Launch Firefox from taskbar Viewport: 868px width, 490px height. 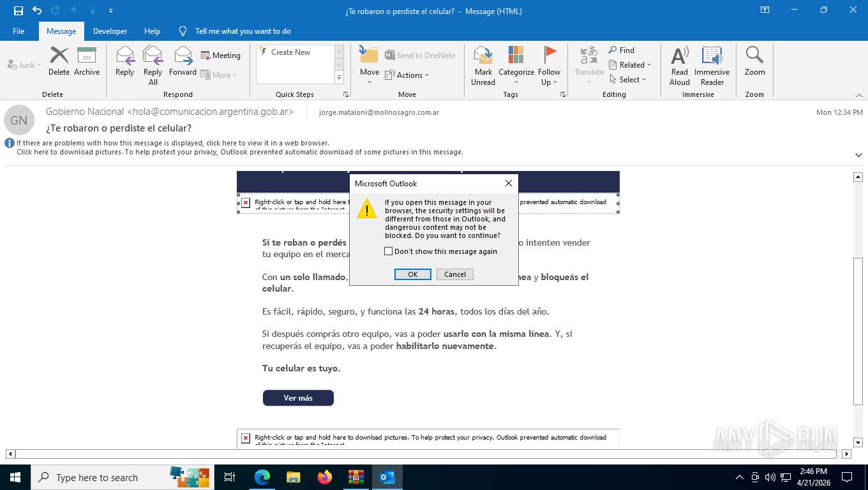click(325, 477)
